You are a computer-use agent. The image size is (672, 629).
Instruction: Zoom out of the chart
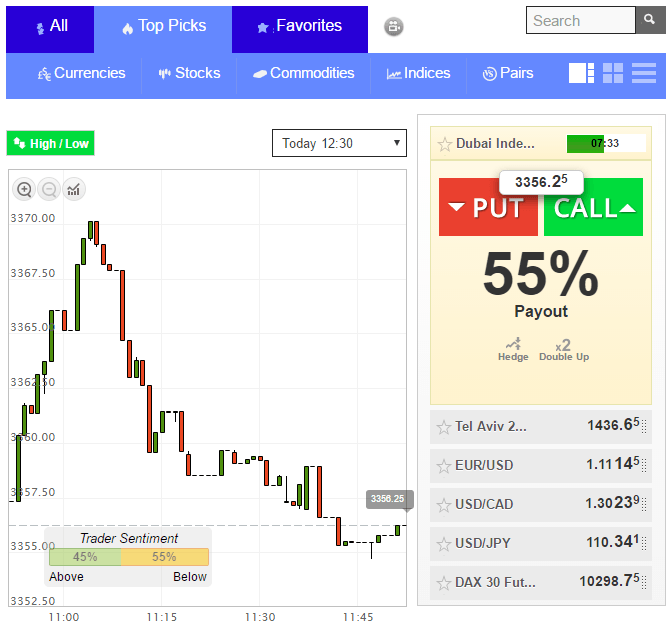(49, 189)
